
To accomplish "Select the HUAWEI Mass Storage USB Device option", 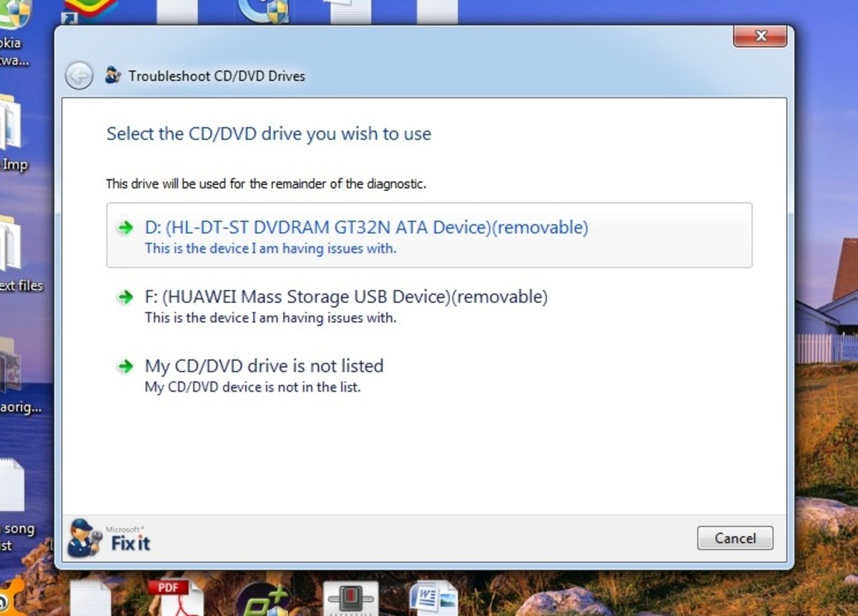I will (346, 297).
